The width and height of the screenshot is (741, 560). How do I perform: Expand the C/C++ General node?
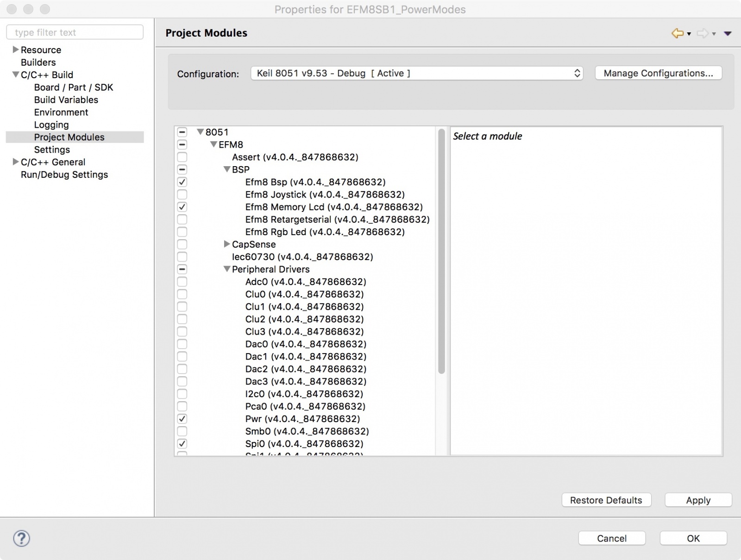(16, 162)
